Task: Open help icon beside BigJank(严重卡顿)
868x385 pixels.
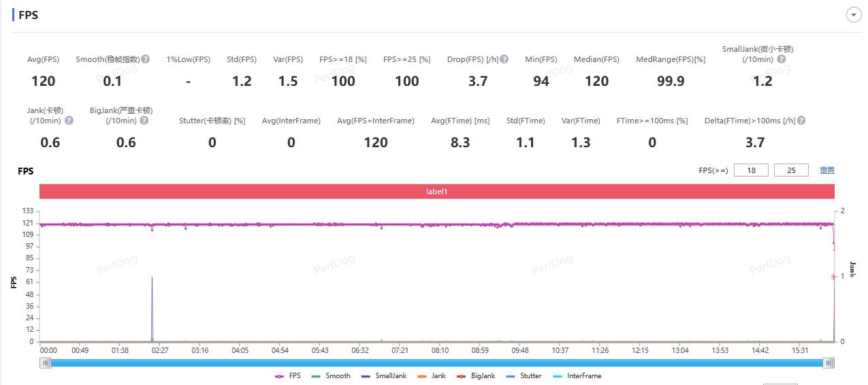Action: coord(144,121)
